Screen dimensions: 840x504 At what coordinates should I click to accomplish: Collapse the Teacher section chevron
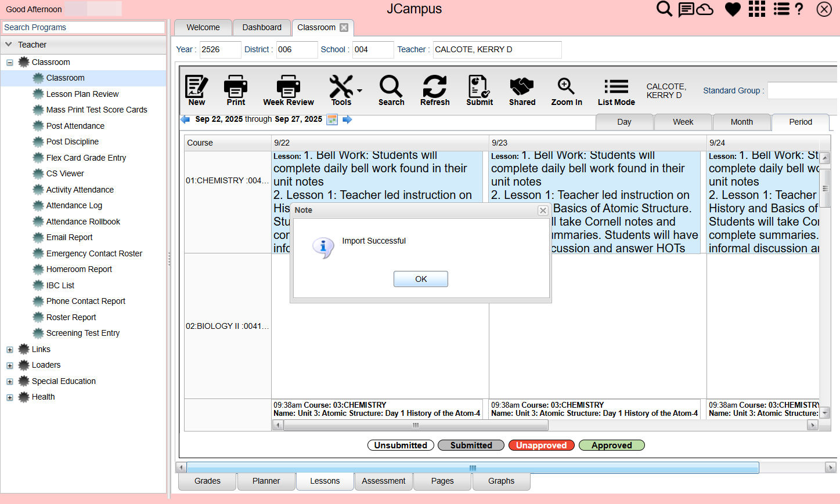[x=9, y=44]
